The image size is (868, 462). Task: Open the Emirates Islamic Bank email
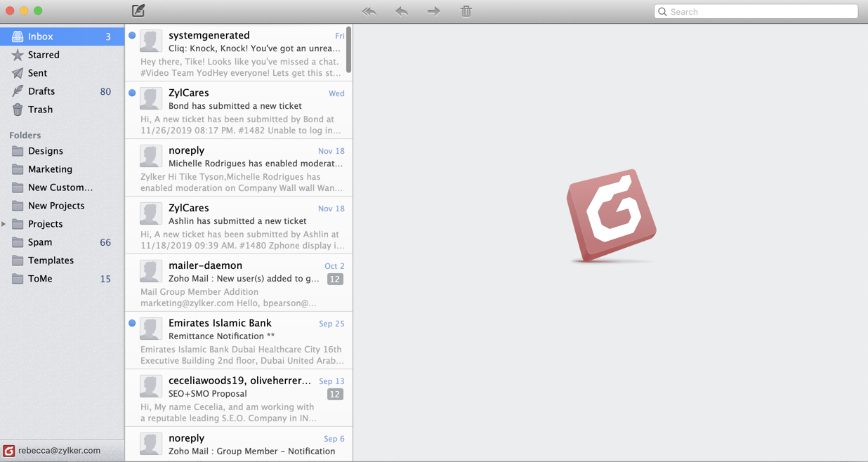coord(239,341)
